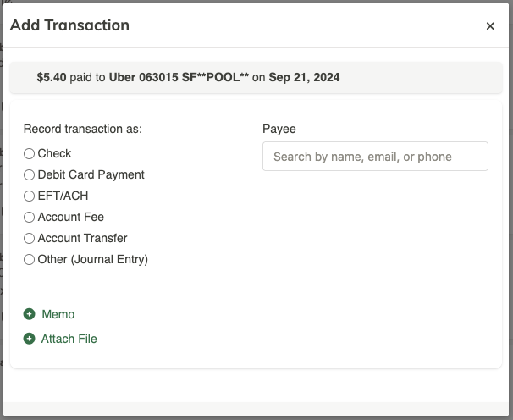Open the Memo link text
This screenshot has height=420, width=513.
click(x=58, y=314)
